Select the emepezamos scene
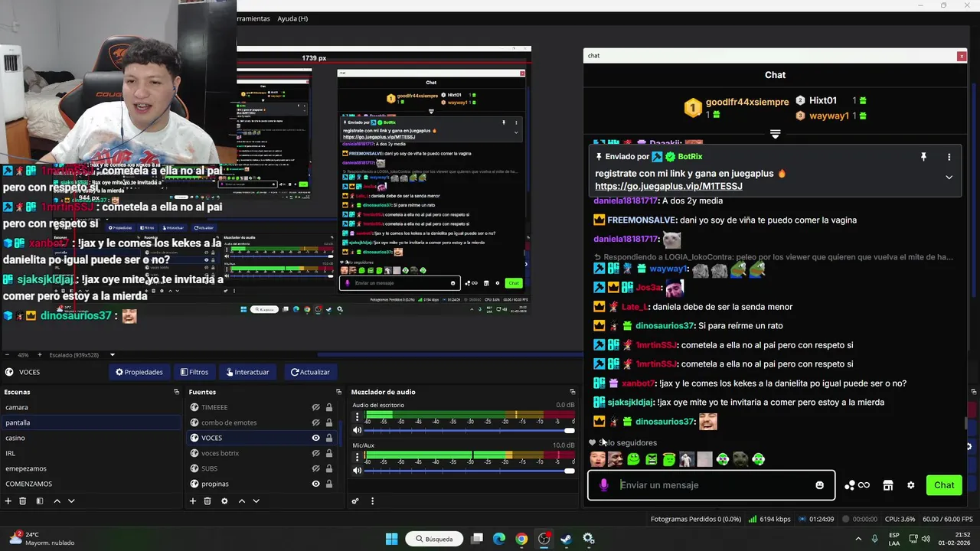The image size is (980, 551). (90, 468)
